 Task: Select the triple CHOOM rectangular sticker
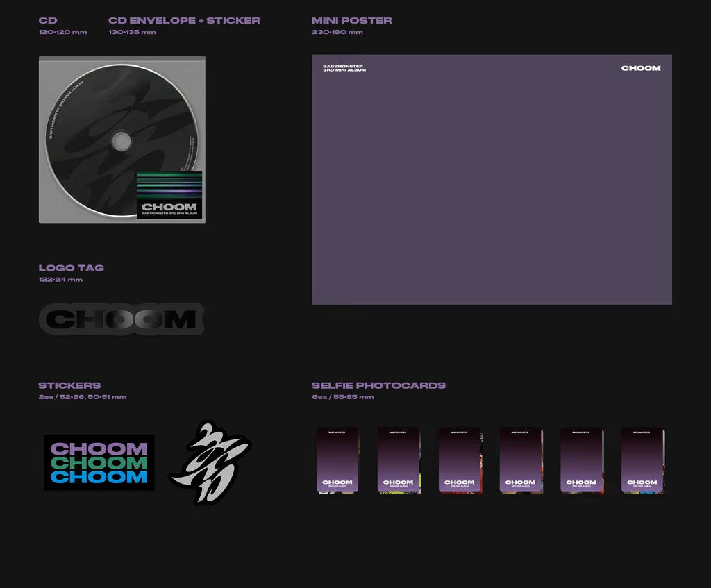coord(99,463)
